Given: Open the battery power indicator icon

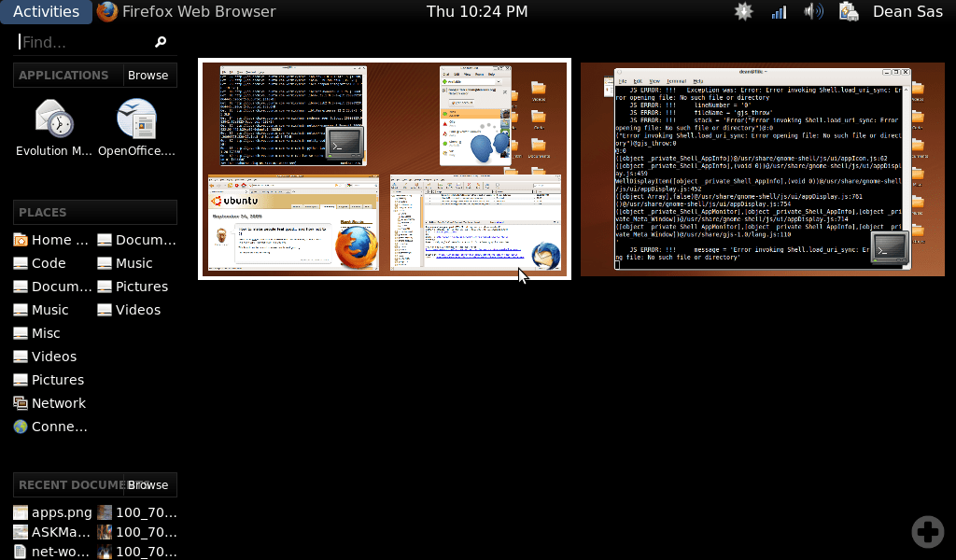Looking at the screenshot, I should [849, 11].
